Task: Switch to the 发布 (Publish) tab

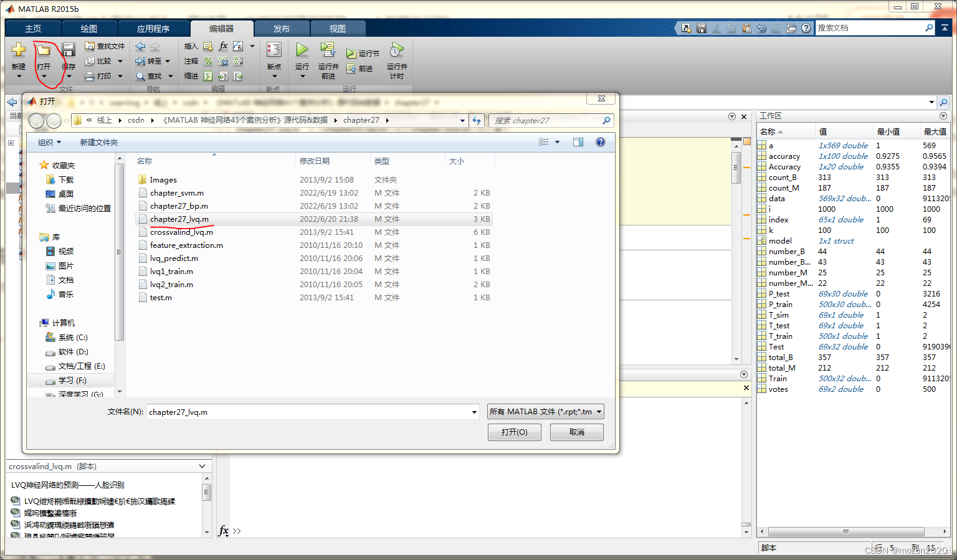Action: click(281, 29)
